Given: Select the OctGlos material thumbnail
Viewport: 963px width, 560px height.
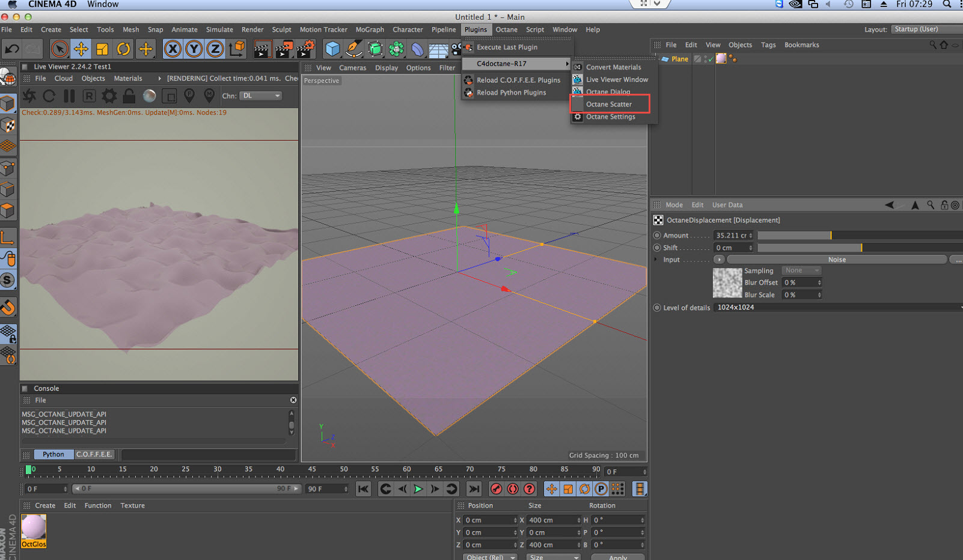Looking at the screenshot, I should point(34,531).
